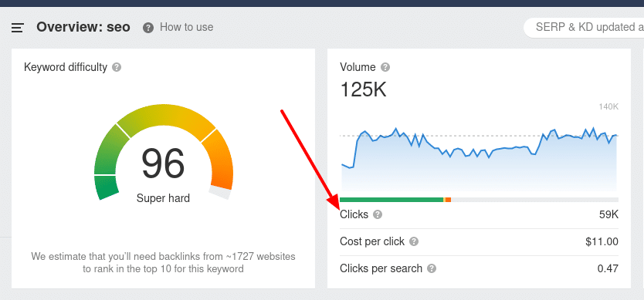
Task: Click the Clicks per search help icon
Action: click(x=431, y=269)
